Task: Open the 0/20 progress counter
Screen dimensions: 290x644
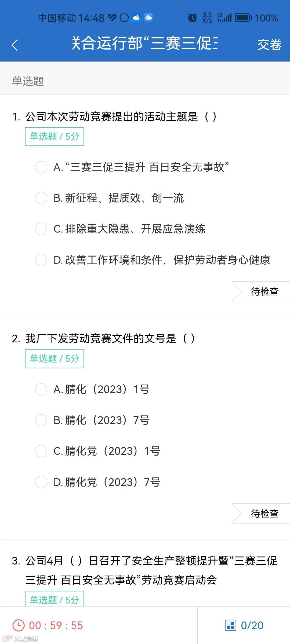Action: tap(252, 625)
